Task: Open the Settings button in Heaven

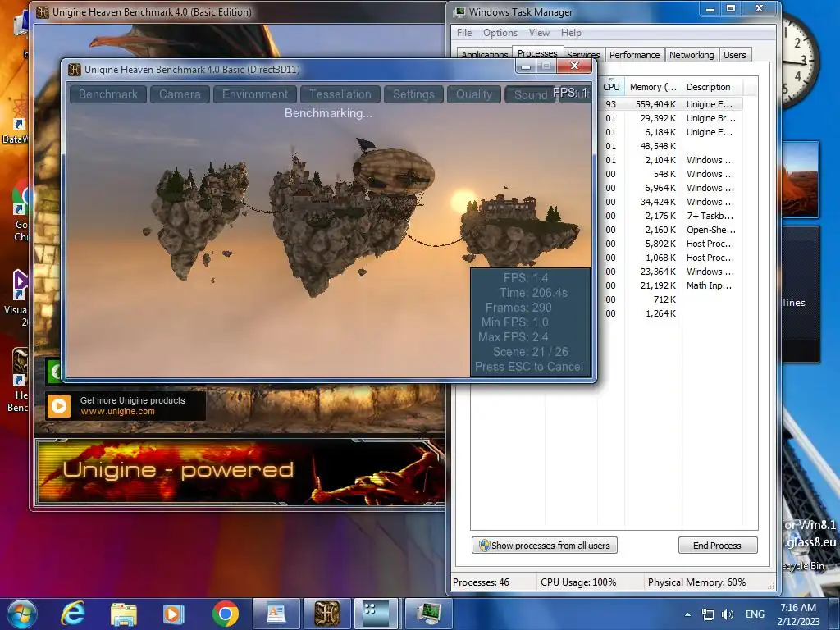Action: [413, 94]
